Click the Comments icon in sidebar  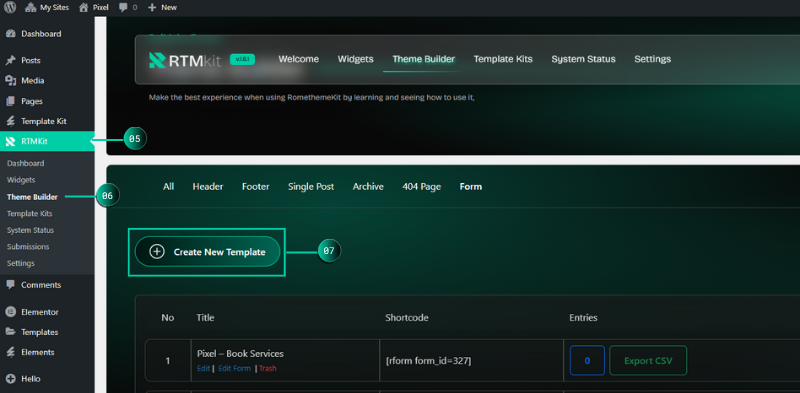point(10,285)
